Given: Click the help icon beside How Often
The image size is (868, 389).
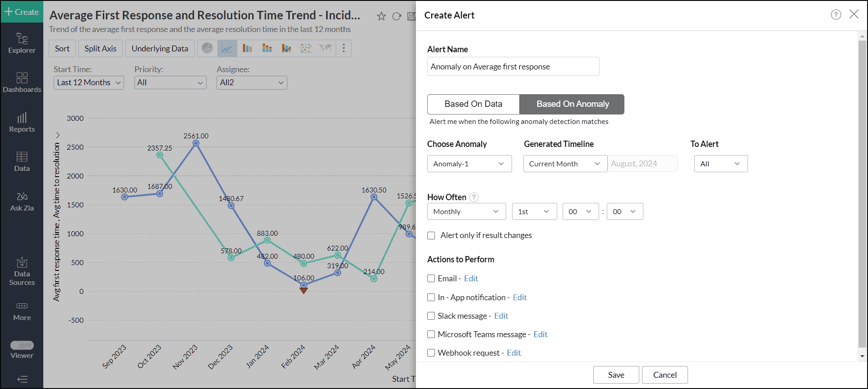Looking at the screenshot, I should coord(474,197).
